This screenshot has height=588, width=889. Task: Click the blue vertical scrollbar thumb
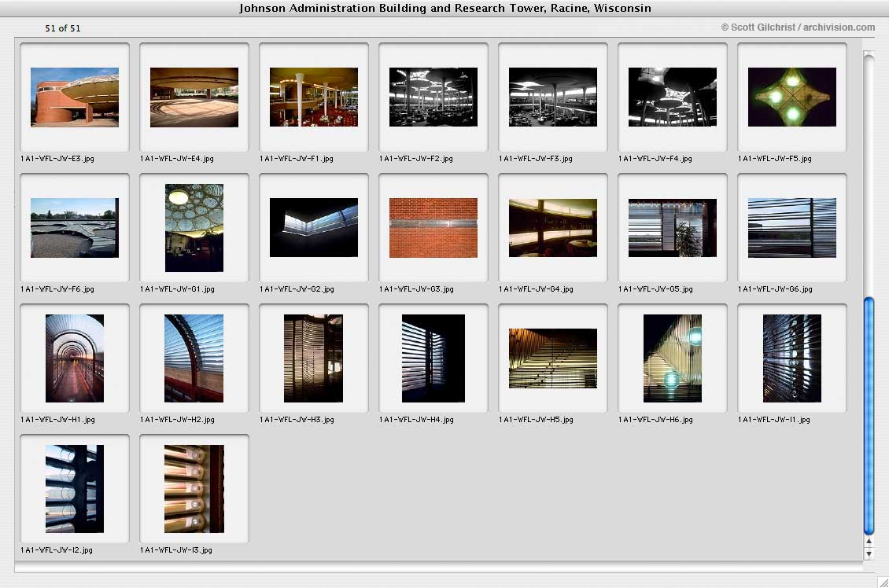tap(869, 416)
